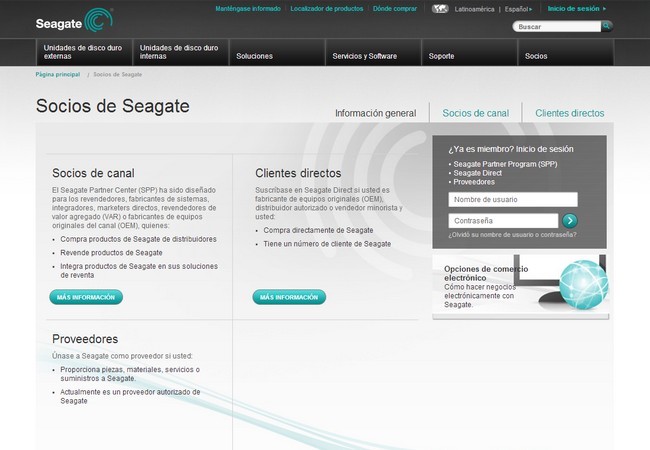Click Más información under Clientes directos
650x450 pixels.
tap(289, 297)
